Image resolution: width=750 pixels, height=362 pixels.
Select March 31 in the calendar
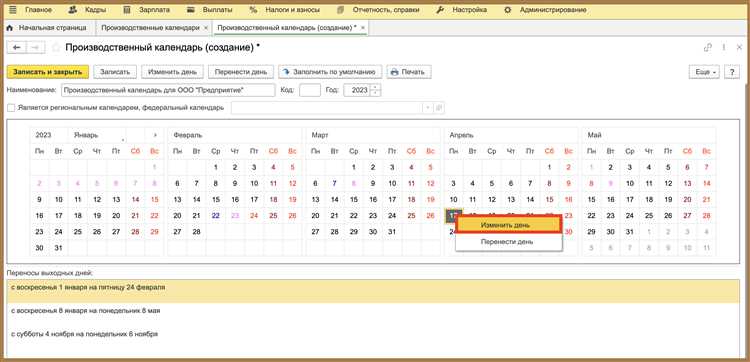(x=392, y=231)
